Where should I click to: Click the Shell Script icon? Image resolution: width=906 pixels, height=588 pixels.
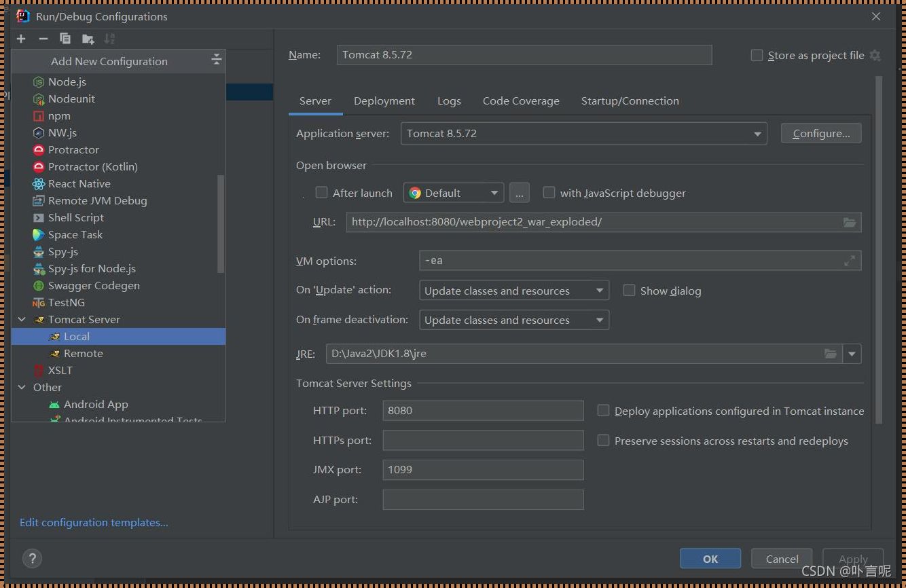tap(39, 217)
